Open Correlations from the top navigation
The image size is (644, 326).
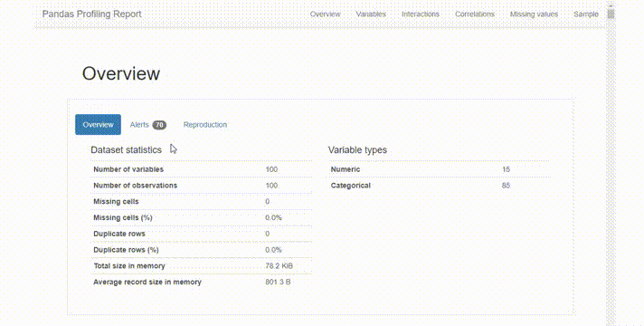[474, 14]
